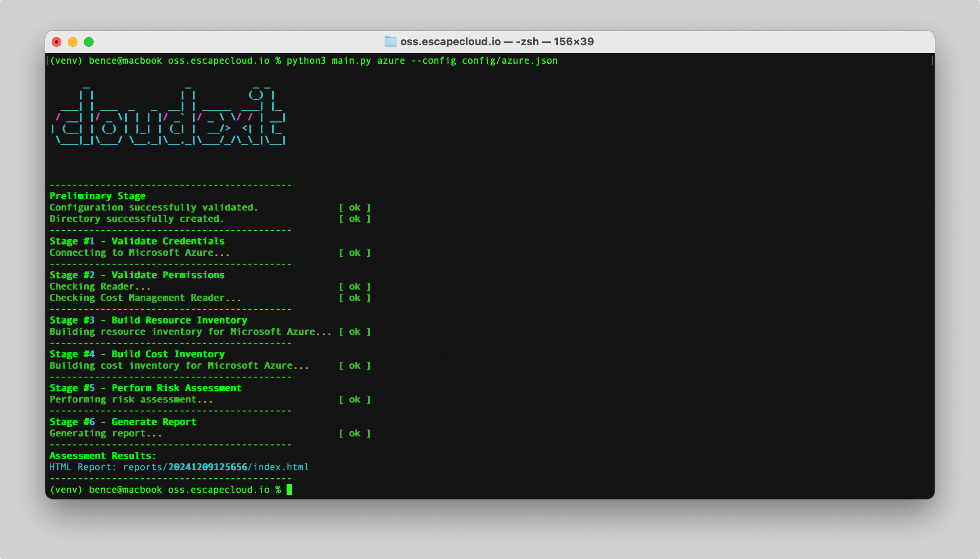Image resolution: width=980 pixels, height=559 pixels.
Task: Click the green zoom window button
Action: [89, 42]
